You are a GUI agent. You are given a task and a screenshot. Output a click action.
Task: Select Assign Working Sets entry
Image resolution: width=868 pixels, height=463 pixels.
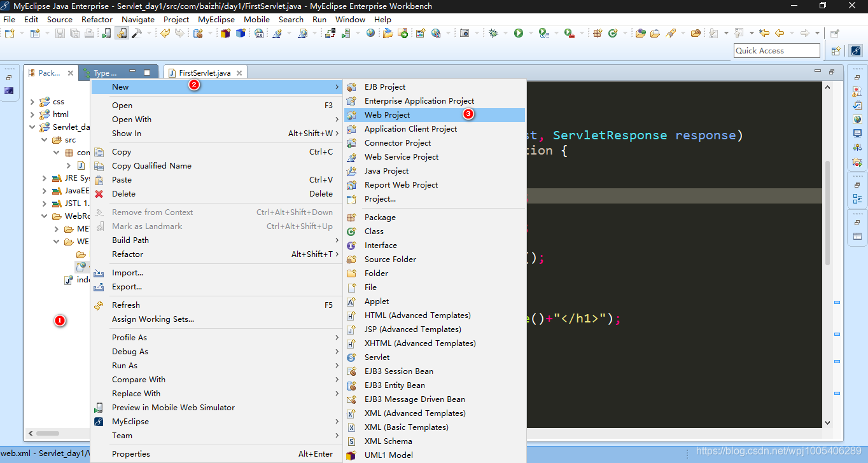pyautogui.click(x=216, y=319)
